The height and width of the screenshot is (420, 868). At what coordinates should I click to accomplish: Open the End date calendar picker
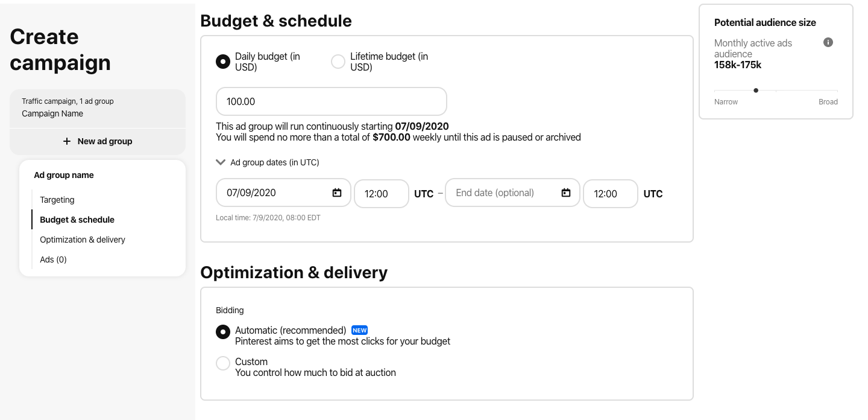click(x=565, y=192)
